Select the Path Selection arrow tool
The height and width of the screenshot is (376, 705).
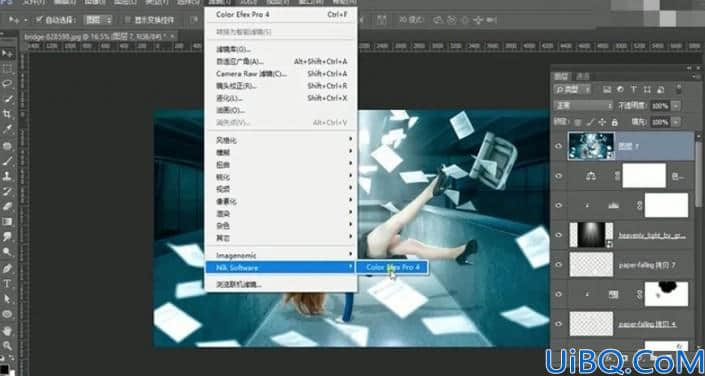tap(7, 299)
